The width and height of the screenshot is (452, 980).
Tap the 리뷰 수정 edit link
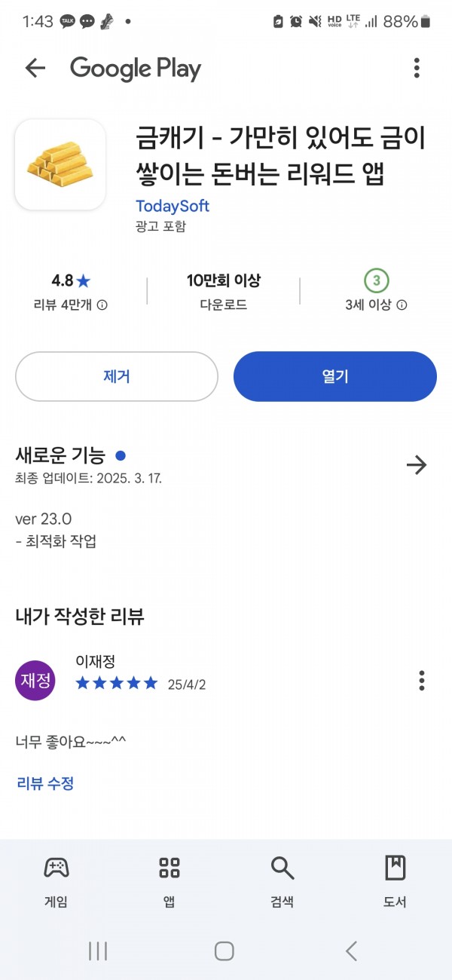pos(45,783)
